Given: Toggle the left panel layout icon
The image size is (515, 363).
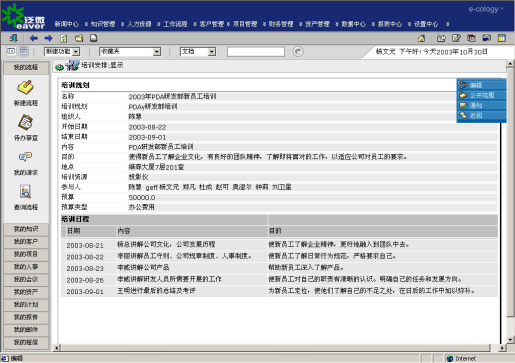Looking at the screenshot, I should [11, 51].
